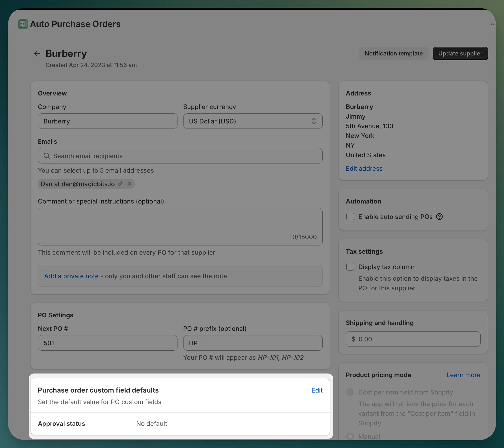Click the 'Jimmy' contact name in Address
Screen dimensions: 504x448
[355, 117]
